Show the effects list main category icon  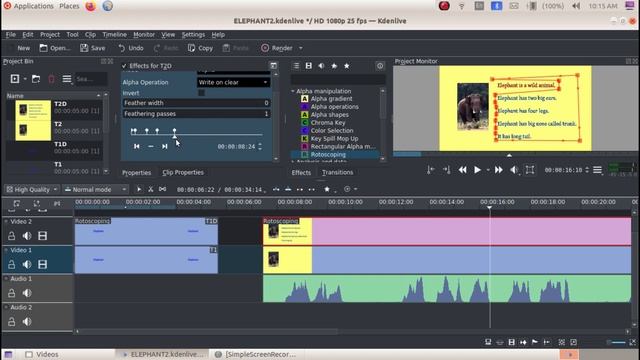pyautogui.click(x=296, y=66)
